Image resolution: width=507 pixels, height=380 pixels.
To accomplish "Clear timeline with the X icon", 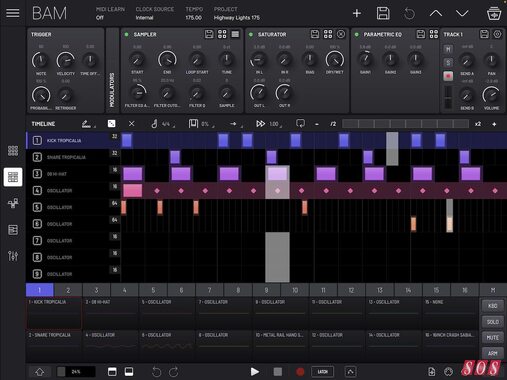I will (x=131, y=124).
